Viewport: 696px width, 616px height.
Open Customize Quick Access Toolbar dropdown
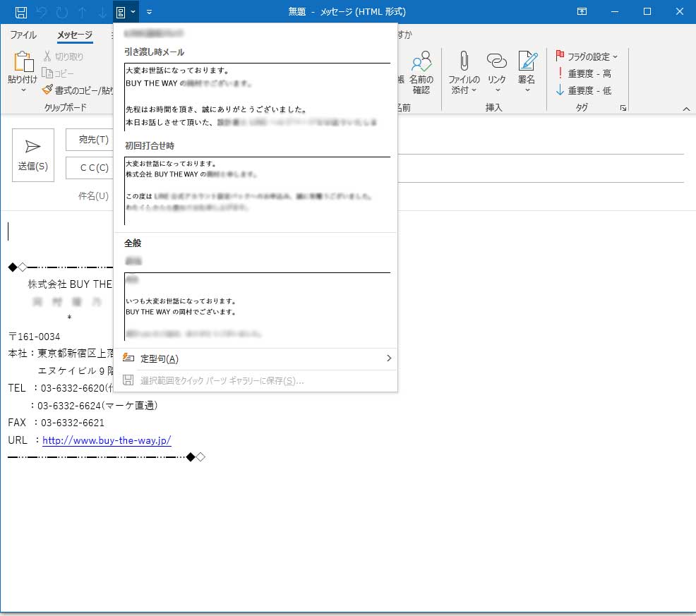click(149, 12)
